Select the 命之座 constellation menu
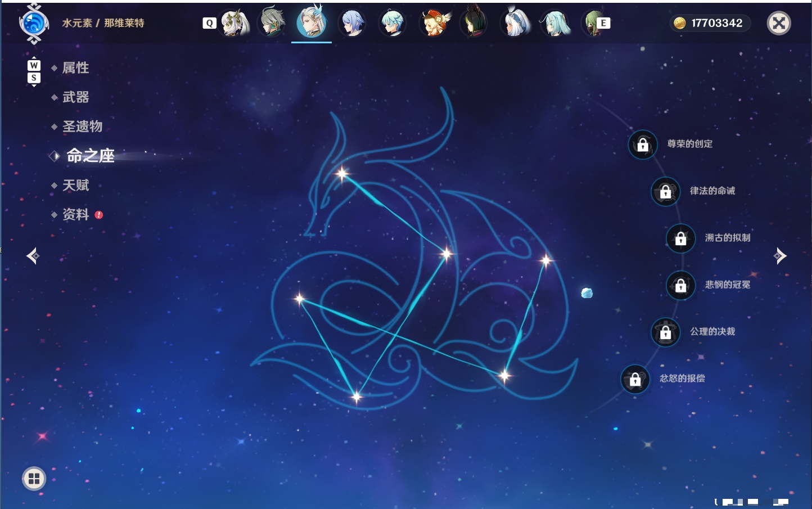The width and height of the screenshot is (812, 509). (90, 156)
